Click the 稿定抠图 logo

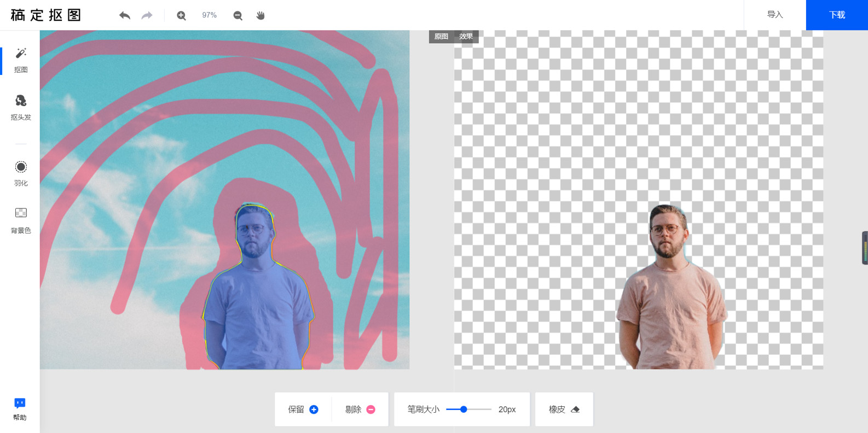tap(46, 15)
